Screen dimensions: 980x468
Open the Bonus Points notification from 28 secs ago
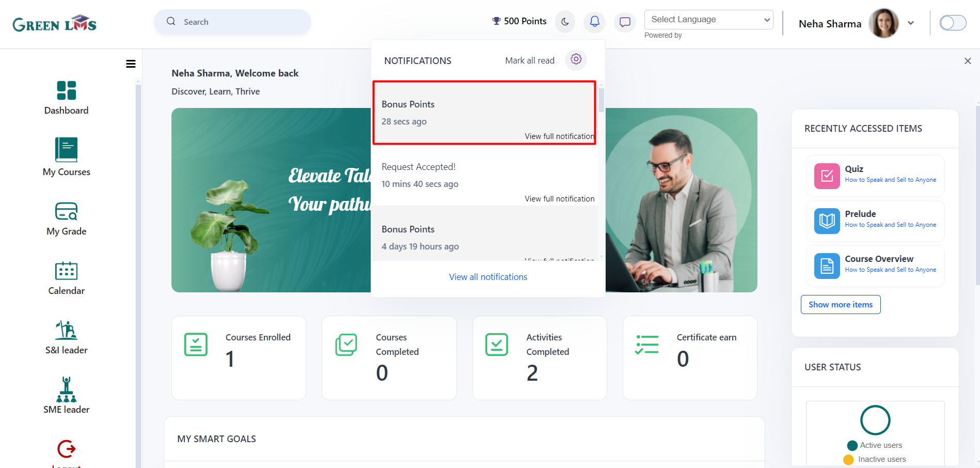click(484, 113)
